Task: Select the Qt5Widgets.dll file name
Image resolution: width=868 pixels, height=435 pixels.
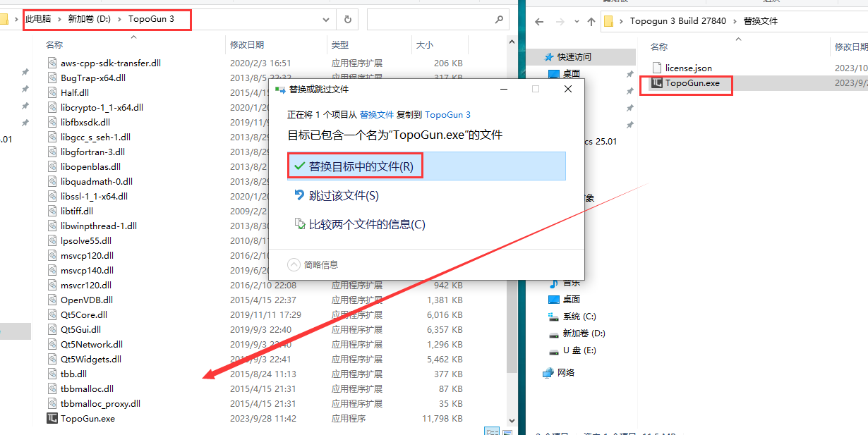Action: click(91, 359)
